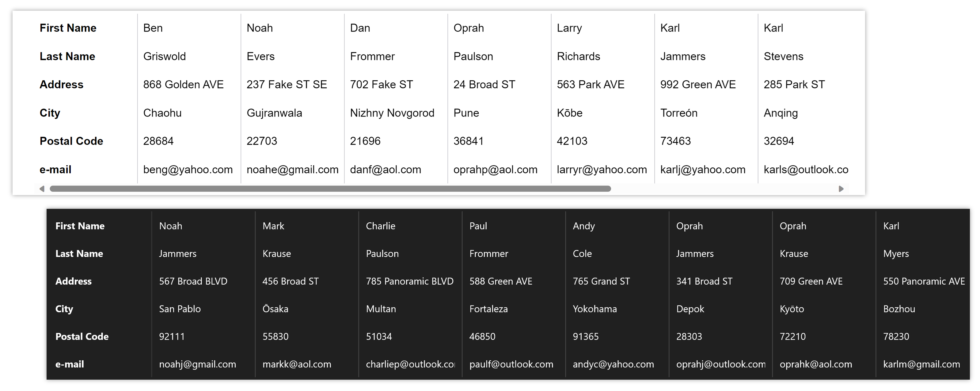The width and height of the screenshot is (980, 391).
Task: Click email 'larryr@yahoo.com'
Action: pyautogui.click(x=602, y=170)
